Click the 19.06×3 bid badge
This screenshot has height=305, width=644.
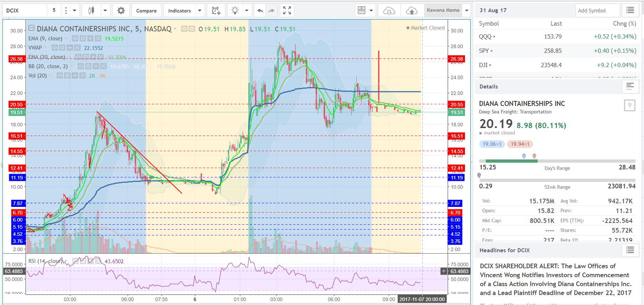click(492, 144)
